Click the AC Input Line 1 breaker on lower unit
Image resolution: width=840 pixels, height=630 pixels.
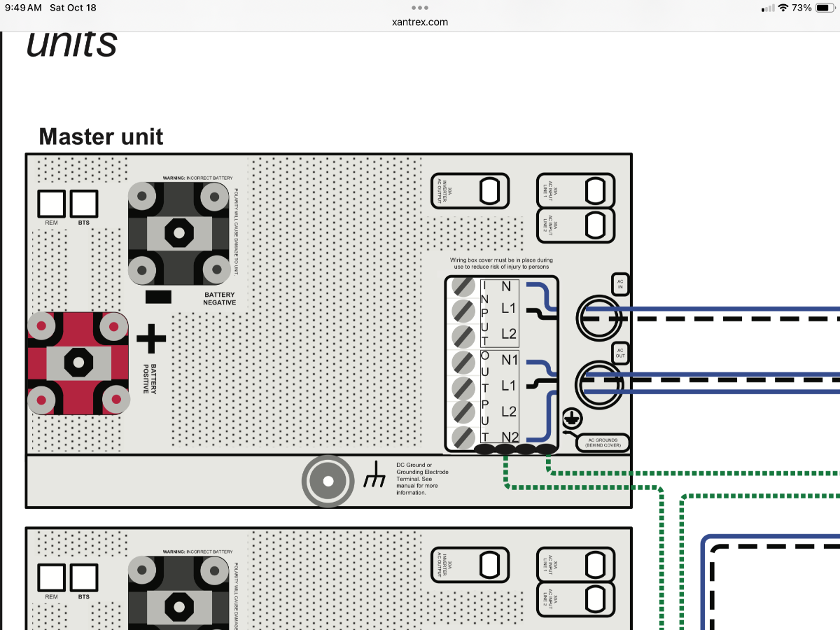(575, 564)
